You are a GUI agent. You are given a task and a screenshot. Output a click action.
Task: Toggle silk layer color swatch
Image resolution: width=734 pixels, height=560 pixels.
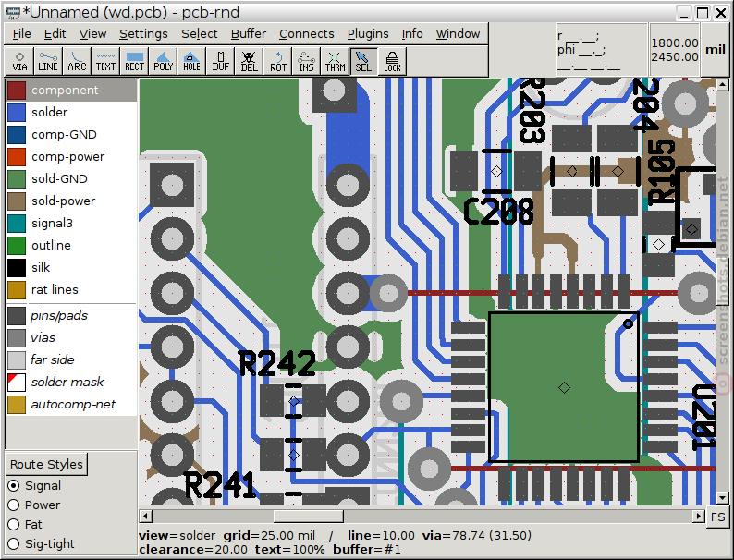[17, 268]
